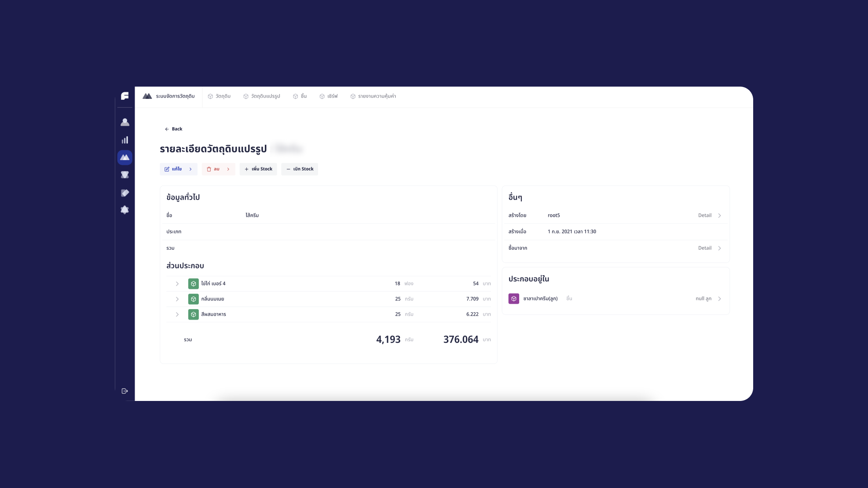This screenshot has width=868, height=488.
Task: Go to the รายงานความคุ้มค่า tab
Action: coord(373,96)
